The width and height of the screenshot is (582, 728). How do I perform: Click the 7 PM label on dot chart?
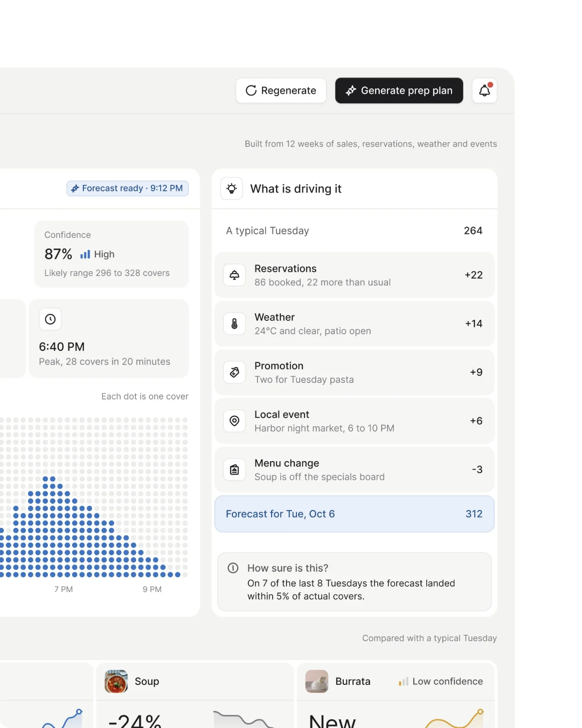click(x=64, y=589)
